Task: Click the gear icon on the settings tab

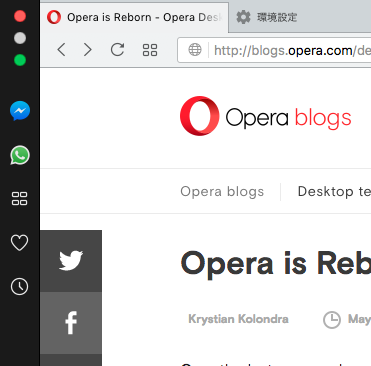Action: pos(243,17)
